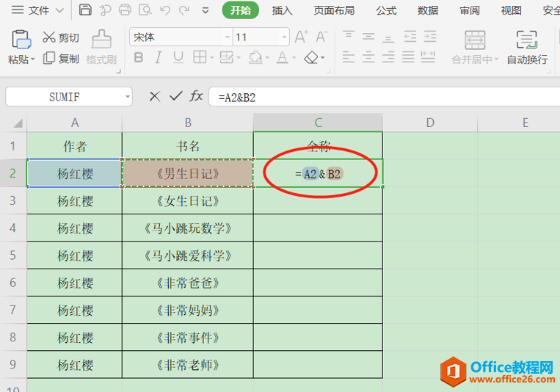Viewport: 560px width, 392px height.
Task: Align text to top
Action: (348, 36)
